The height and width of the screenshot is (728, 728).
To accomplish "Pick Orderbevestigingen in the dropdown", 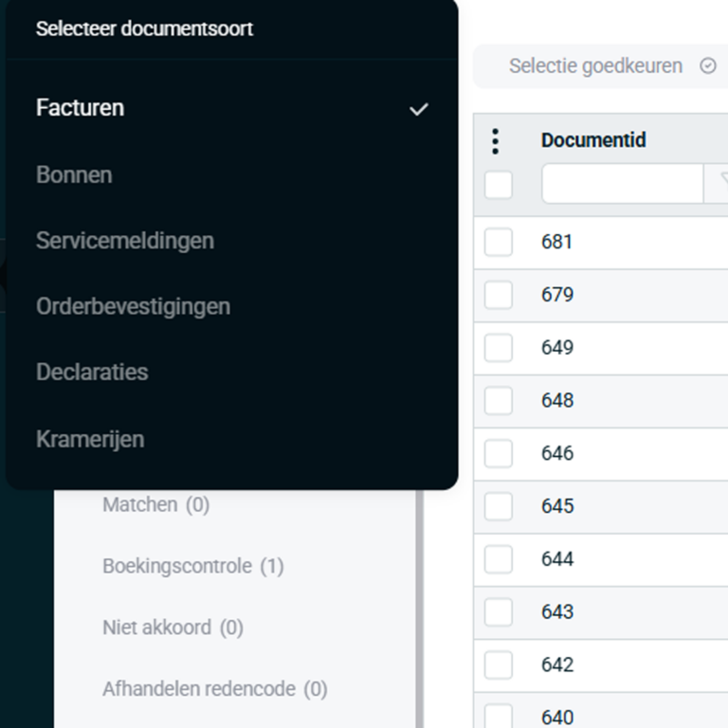I will tap(133, 307).
